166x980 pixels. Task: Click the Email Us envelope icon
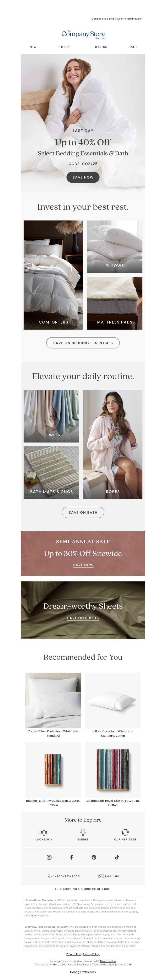coord(101,876)
